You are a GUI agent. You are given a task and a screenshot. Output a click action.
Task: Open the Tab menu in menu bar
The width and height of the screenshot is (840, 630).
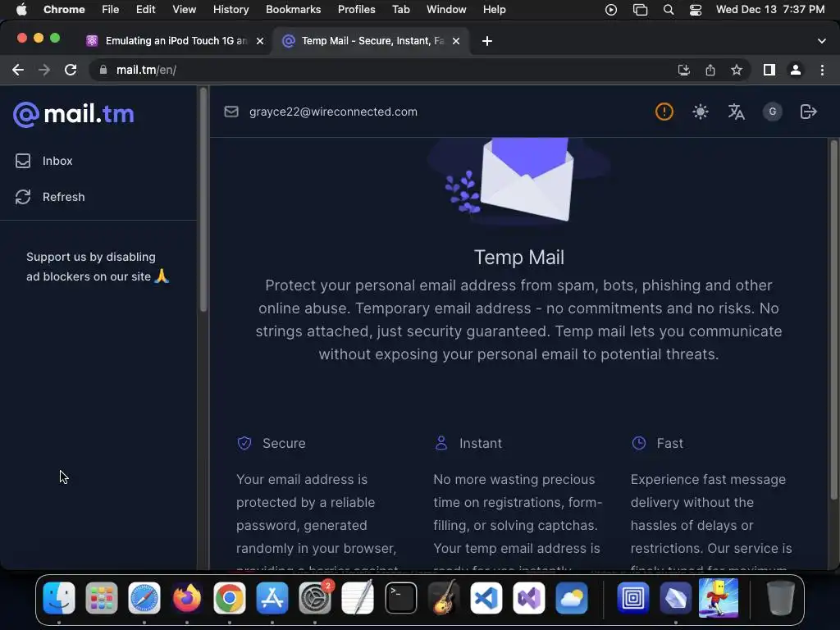(x=400, y=10)
